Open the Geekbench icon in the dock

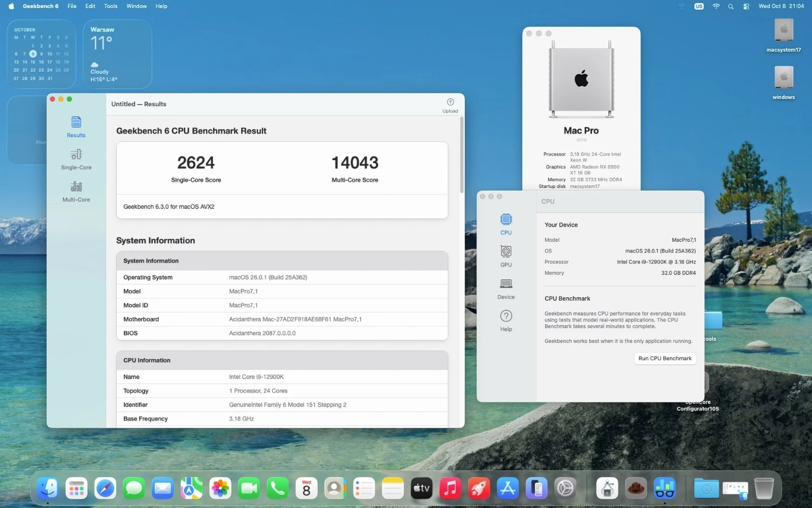664,489
